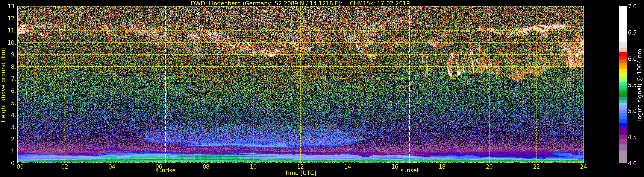Click height tick label '2.'
The width and height of the screenshot is (644, 177).
tap(14, 139)
